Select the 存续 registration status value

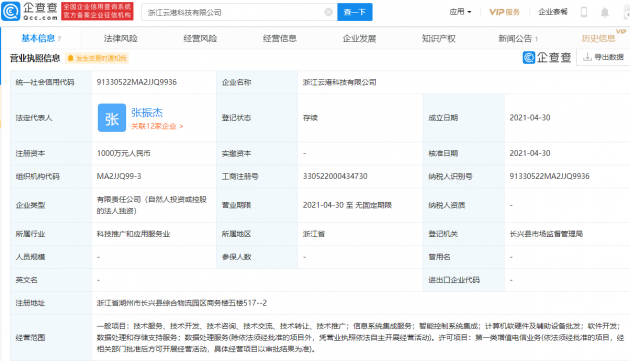pyautogui.click(x=310, y=118)
